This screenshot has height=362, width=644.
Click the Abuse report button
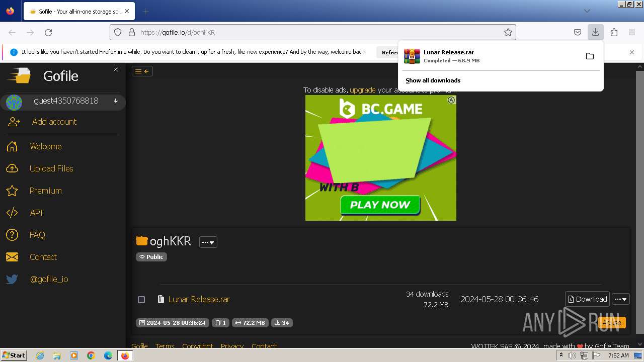(x=612, y=323)
